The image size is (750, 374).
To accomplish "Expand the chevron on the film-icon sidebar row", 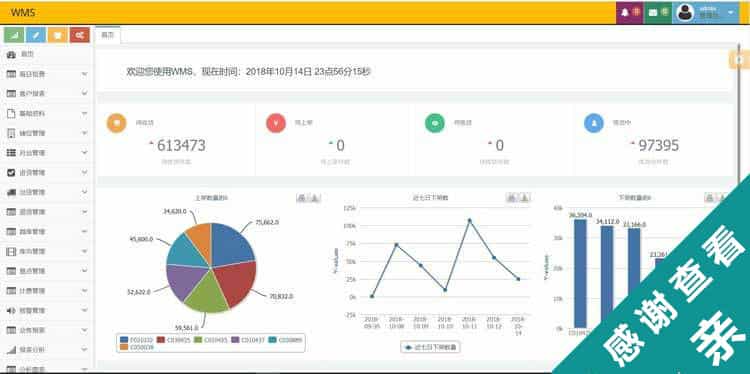I will pos(84,251).
